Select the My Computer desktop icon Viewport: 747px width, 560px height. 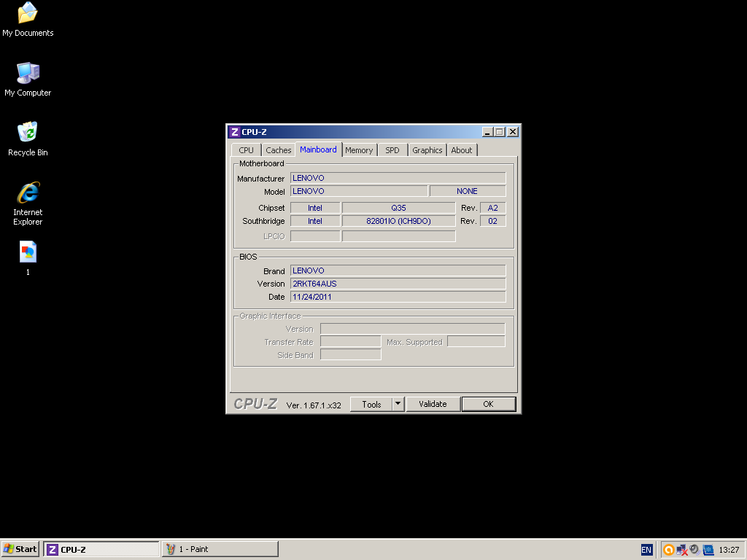(x=28, y=79)
